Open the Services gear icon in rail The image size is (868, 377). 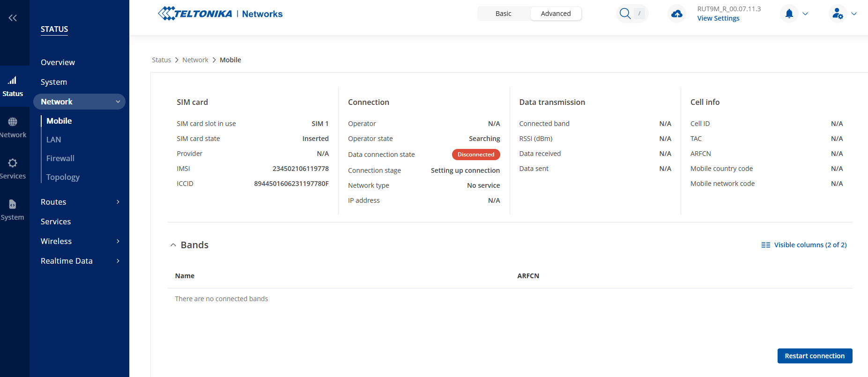[13, 163]
